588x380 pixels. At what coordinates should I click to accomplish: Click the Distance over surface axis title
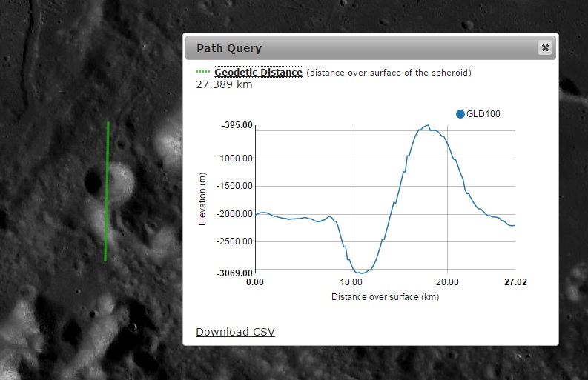[384, 297]
